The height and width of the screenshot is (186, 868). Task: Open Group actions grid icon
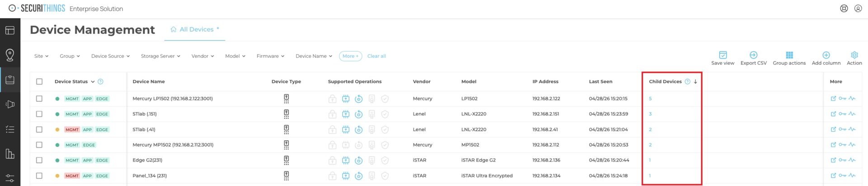(x=789, y=55)
